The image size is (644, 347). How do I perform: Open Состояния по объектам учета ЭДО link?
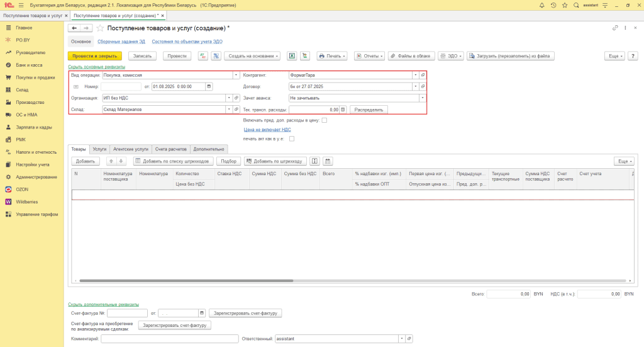point(187,42)
